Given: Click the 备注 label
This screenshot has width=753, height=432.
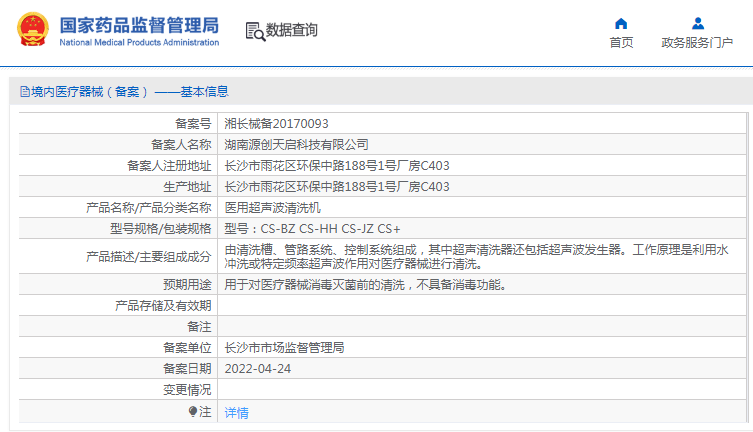Looking at the screenshot, I should (x=199, y=327).
